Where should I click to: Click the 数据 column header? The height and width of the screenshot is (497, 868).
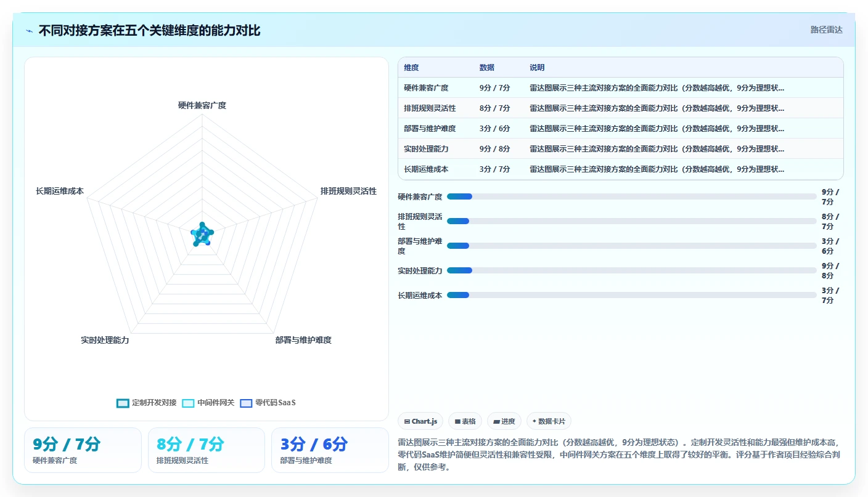click(486, 68)
